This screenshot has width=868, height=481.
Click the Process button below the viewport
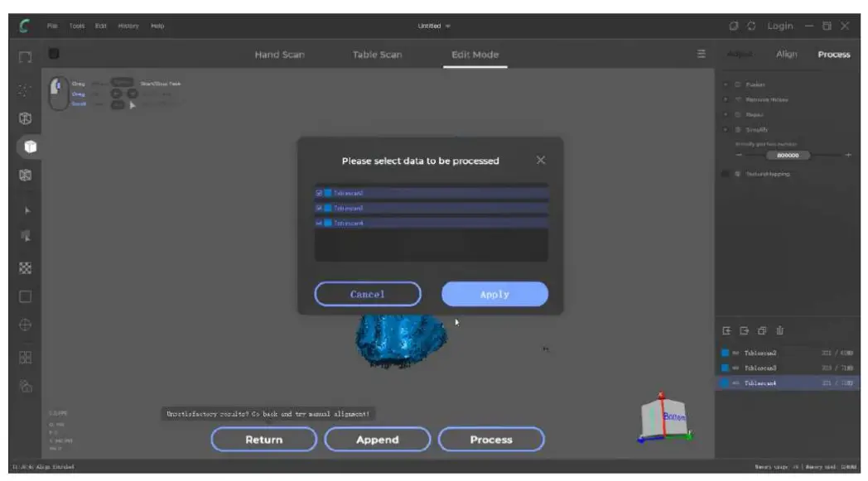491,440
